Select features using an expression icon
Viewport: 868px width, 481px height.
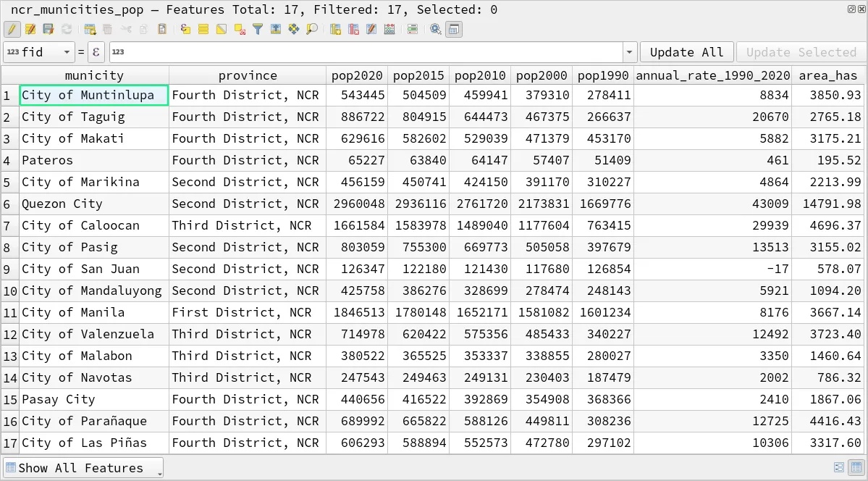(x=186, y=30)
